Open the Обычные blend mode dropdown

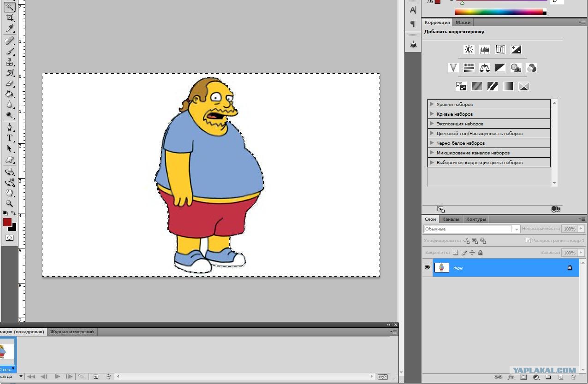point(472,229)
